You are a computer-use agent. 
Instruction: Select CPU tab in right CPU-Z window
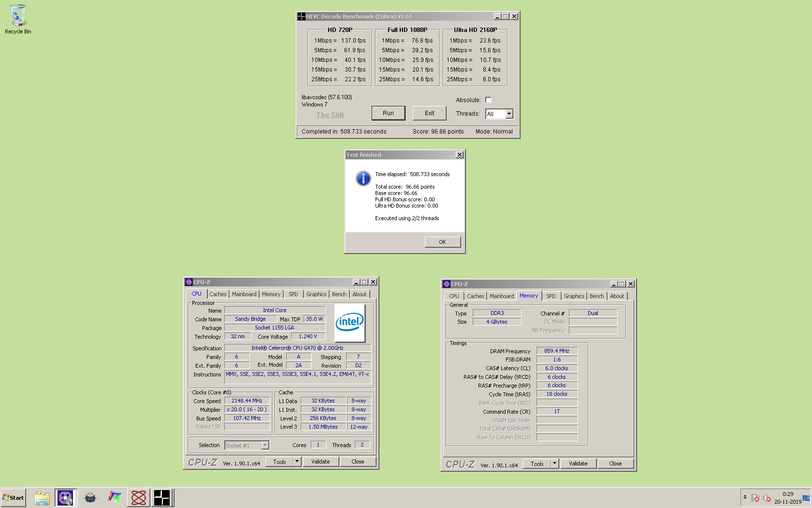454,296
